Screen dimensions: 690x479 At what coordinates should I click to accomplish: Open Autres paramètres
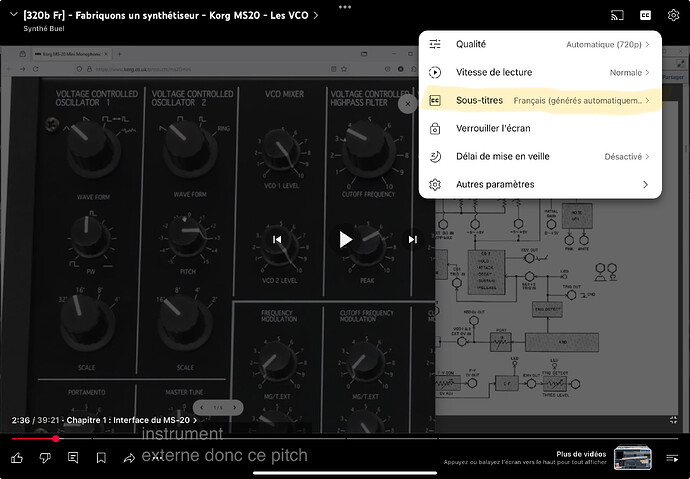tap(540, 184)
